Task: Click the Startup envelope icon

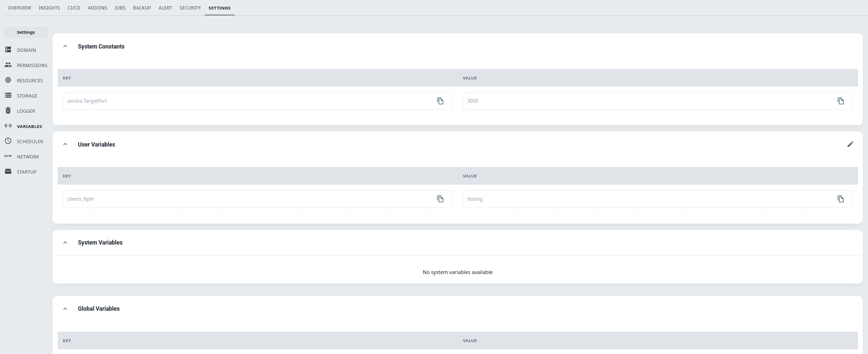Action: tap(8, 171)
